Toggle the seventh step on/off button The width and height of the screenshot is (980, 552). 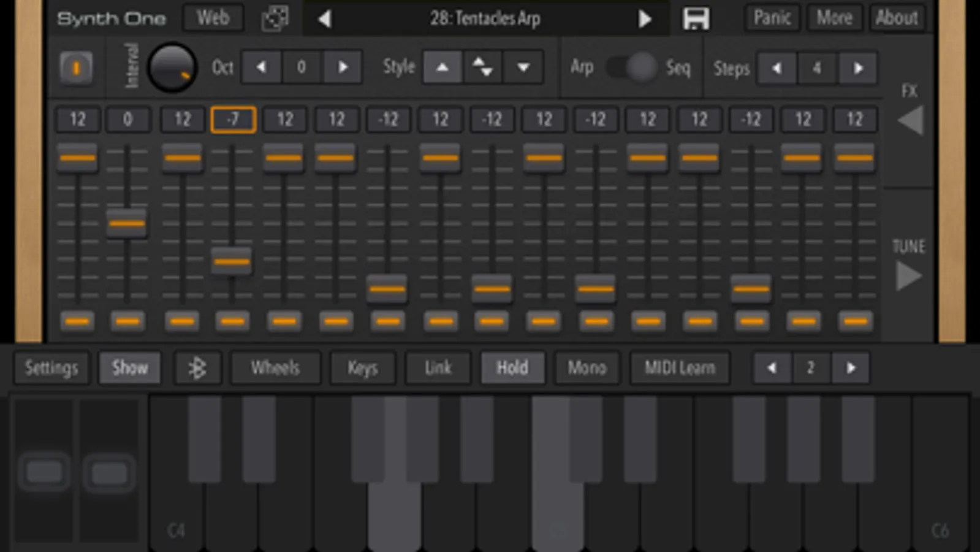pos(388,321)
